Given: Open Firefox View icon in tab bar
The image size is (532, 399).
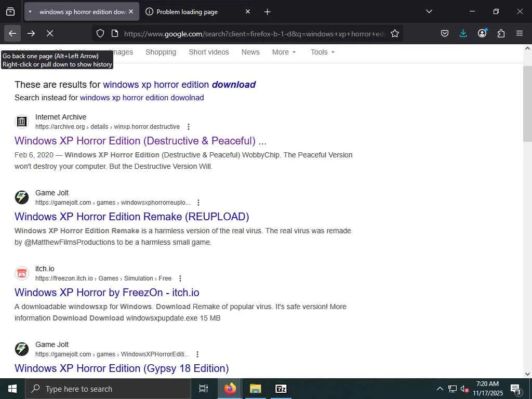Looking at the screenshot, I should click(10, 11).
